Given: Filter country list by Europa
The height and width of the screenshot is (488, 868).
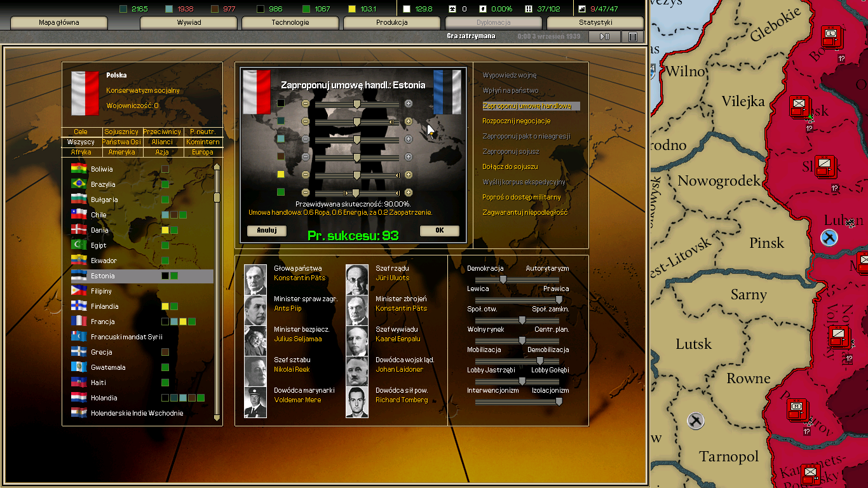Looking at the screenshot, I should 203,152.
